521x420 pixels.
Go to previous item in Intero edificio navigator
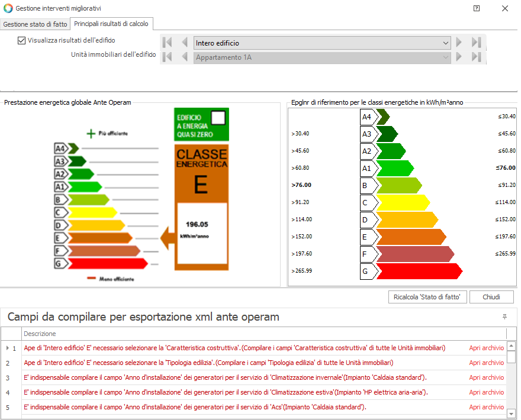pyautogui.click(x=184, y=43)
